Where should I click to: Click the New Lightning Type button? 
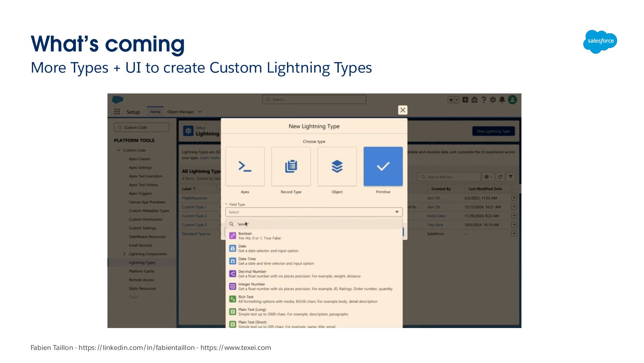(493, 131)
